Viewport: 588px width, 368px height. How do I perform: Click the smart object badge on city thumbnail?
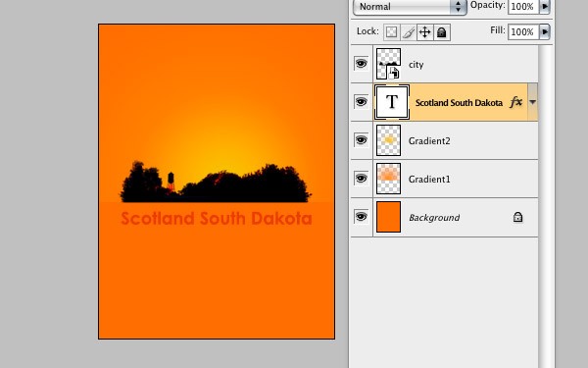tap(393, 73)
